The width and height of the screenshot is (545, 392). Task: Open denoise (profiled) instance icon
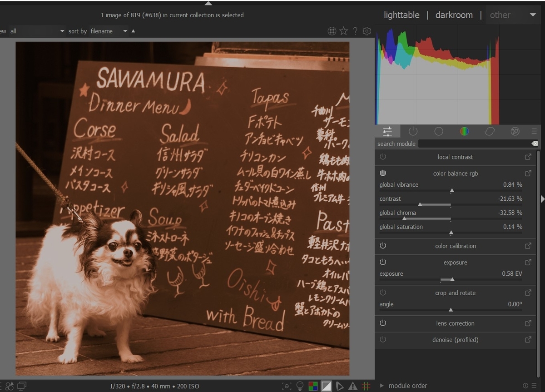528,339
